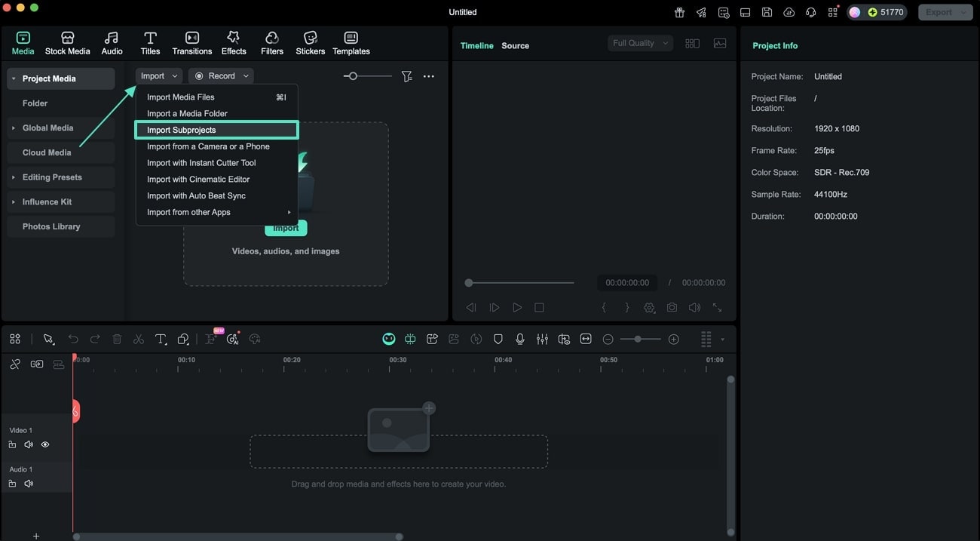
Task: Open the Add Text tool in the timeline toolbar
Action: (x=161, y=338)
